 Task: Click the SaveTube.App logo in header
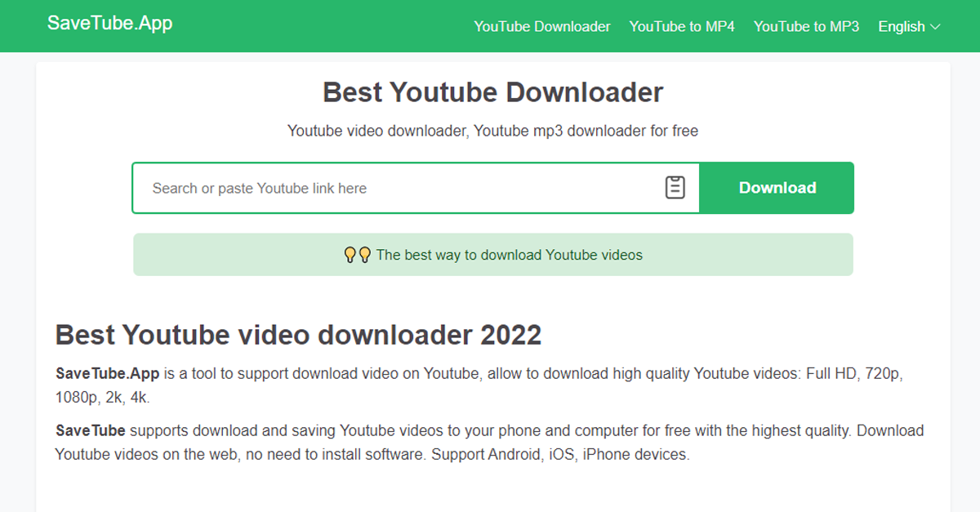pos(109,23)
